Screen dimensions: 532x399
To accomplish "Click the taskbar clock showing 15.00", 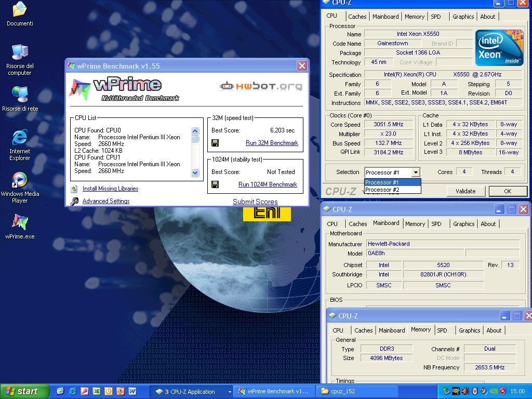I will click(x=518, y=392).
